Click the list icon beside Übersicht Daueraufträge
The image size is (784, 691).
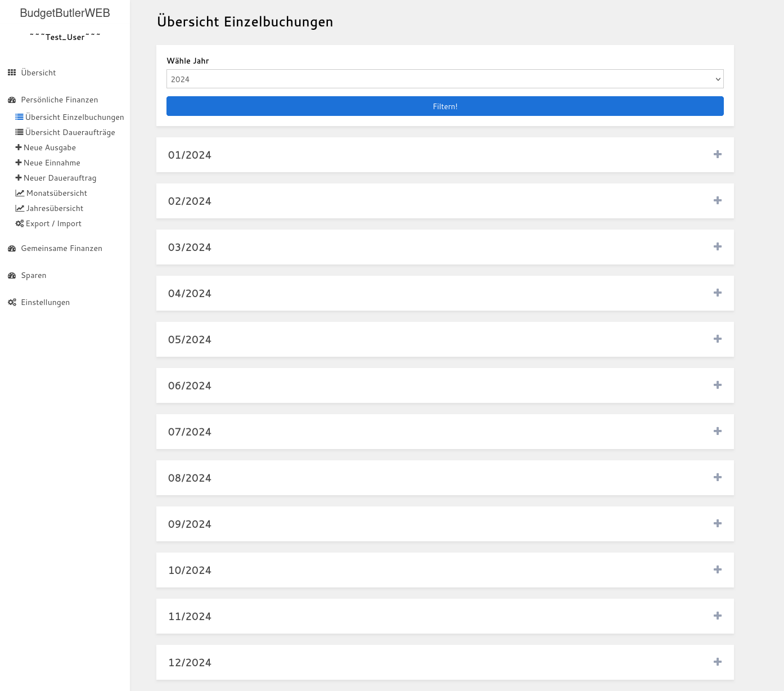click(x=19, y=132)
